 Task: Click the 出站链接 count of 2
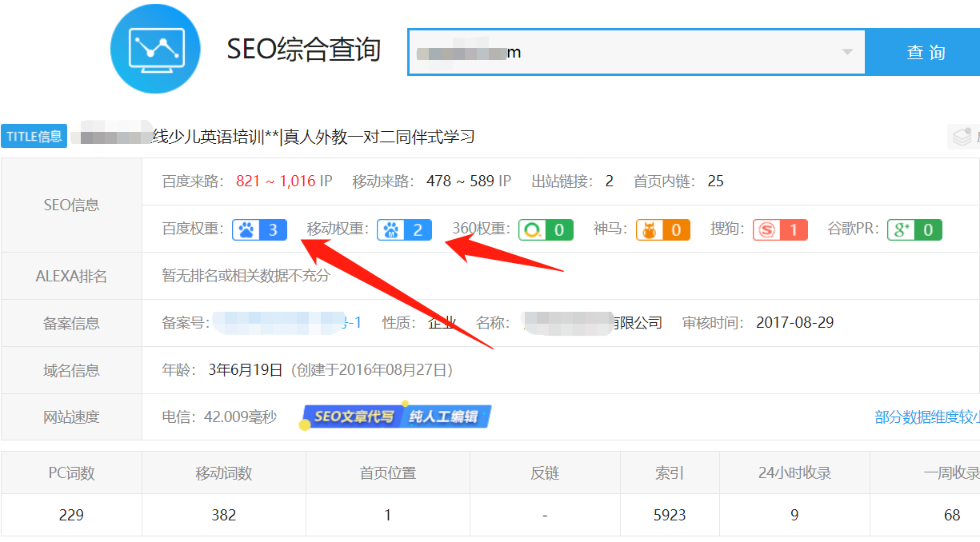[x=609, y=181]
